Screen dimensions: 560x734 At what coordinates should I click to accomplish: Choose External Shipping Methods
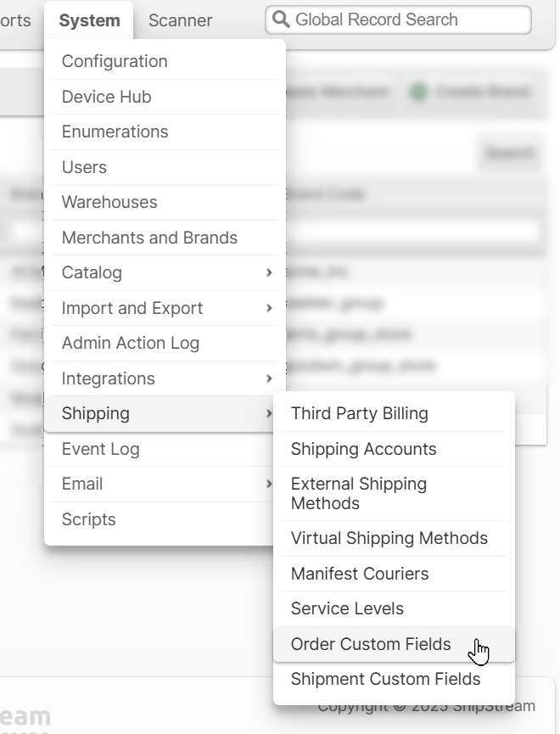click(358, 493)
